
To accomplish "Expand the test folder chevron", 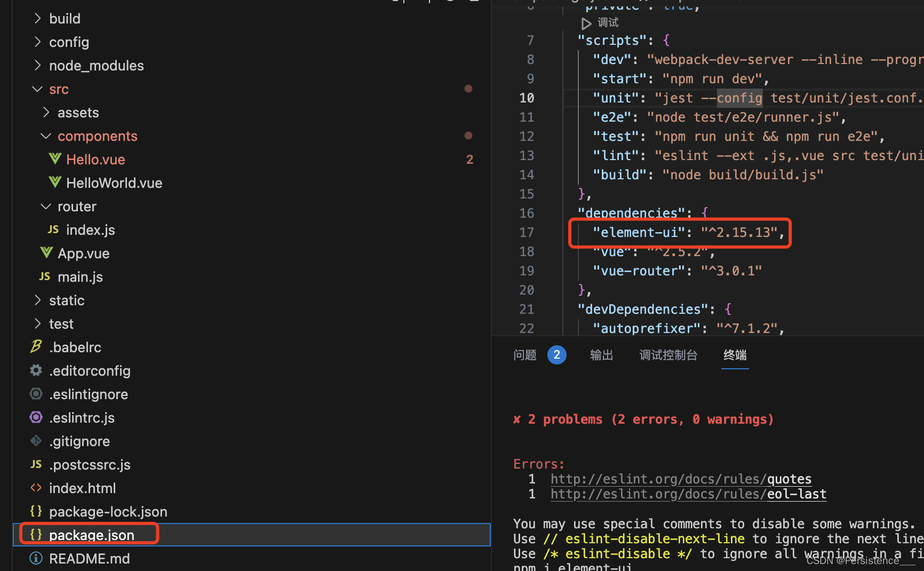I will [x=37, y=324].
